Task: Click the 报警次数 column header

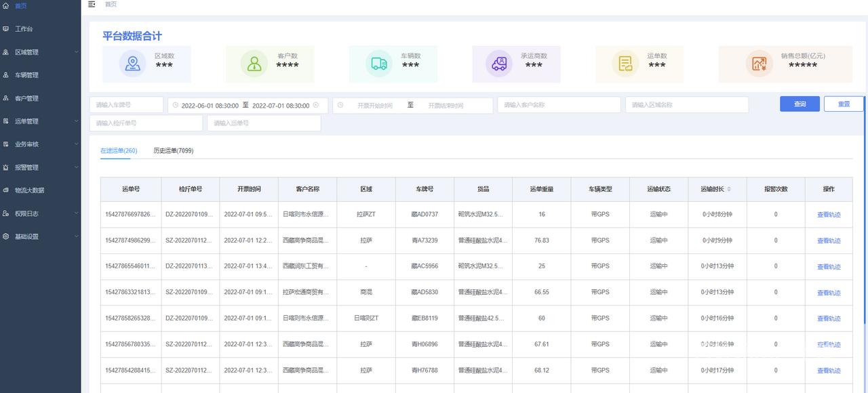Action: [x=776, y=189]
